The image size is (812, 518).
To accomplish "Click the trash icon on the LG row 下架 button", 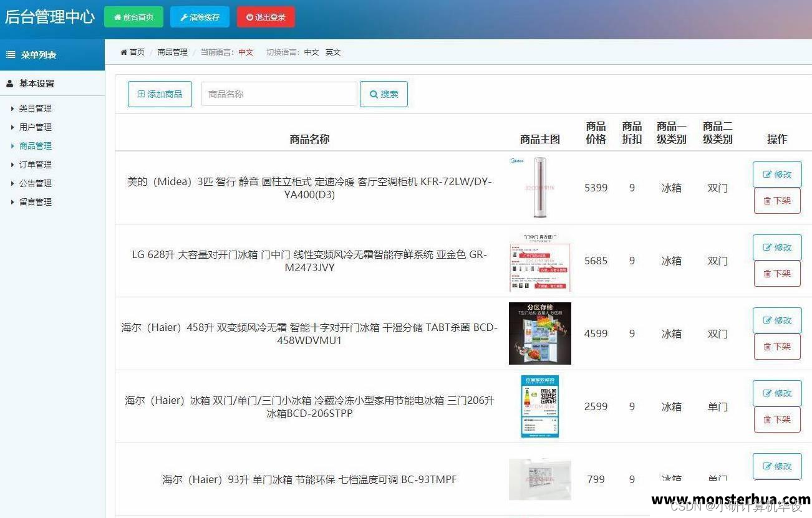I will click(x=768, y=274).
